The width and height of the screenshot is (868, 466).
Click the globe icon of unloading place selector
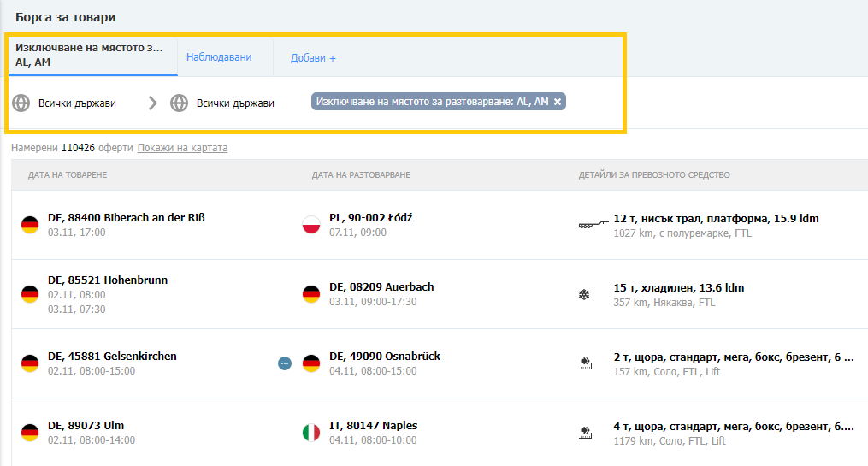click(x=179, y=103)
